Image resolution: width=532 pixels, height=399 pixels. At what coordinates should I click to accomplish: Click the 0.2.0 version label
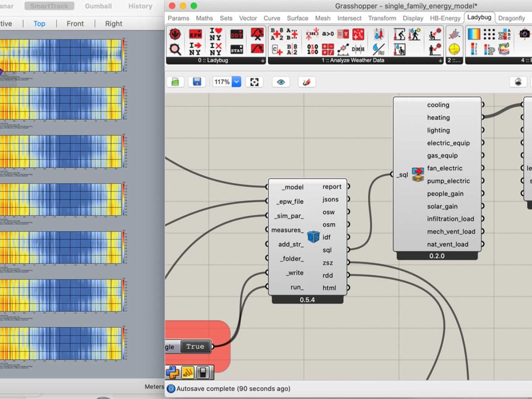pos(437,256)
